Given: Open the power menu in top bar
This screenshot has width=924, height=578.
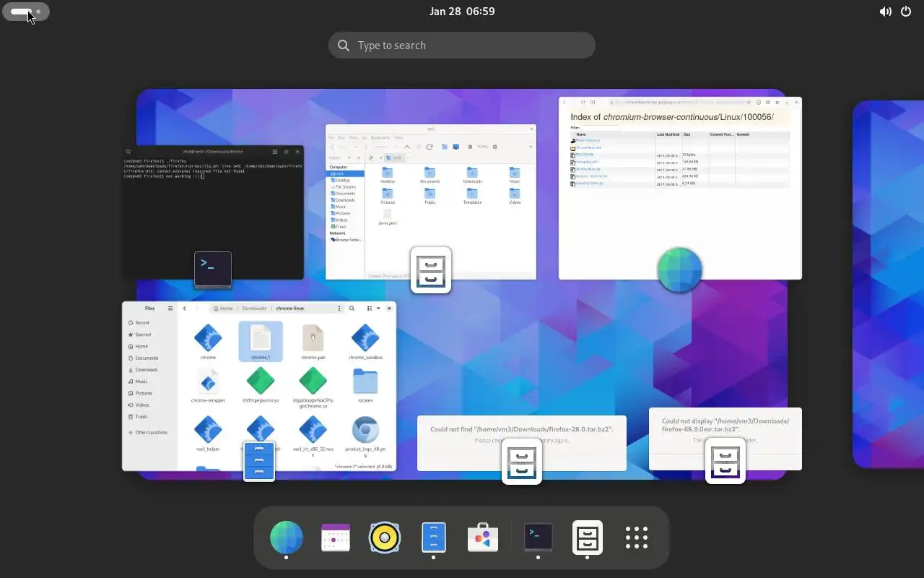Looking at the screenshot, I should tap(906, 12).
